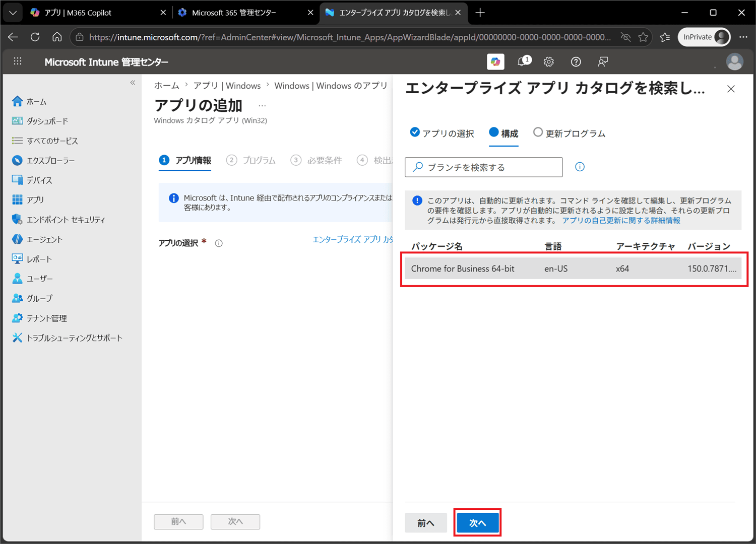This screenshot has height=544, width=756.
Task: Close the Microsoft 365 管理センター tab
Action: [x=310, y=13]
